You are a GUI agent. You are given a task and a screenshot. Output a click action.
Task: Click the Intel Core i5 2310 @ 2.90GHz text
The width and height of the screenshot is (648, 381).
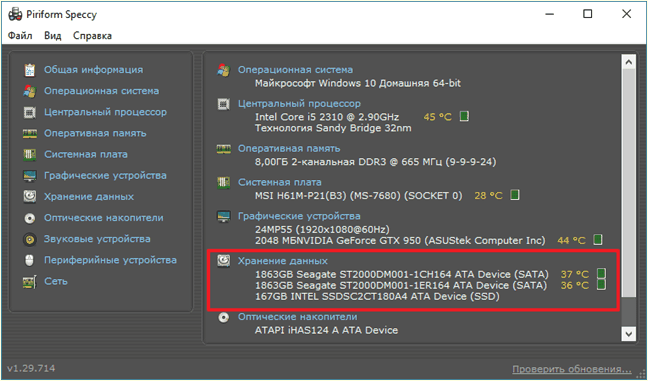click(326, 117)
